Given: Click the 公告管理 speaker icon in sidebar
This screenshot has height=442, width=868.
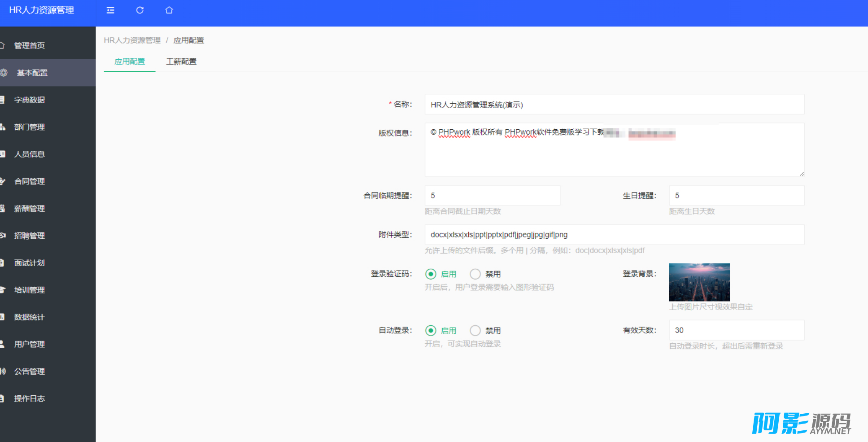Looking at the screenshot, I should (3, 371).
